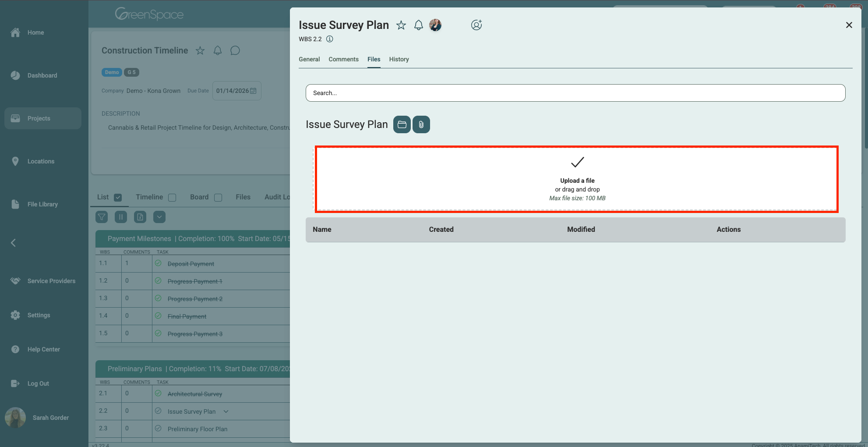Select the Files tab in task panel
This screenshot has width=868, height=447.
point(374,59)
